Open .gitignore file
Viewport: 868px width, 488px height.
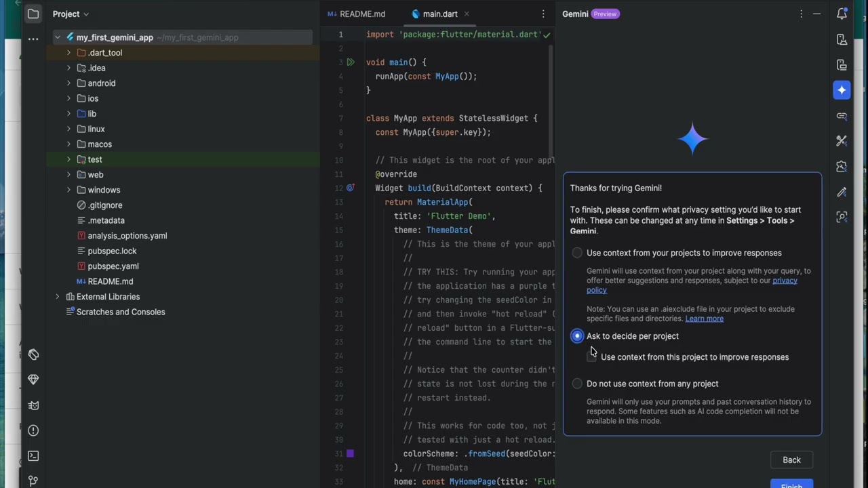(105, 205)
